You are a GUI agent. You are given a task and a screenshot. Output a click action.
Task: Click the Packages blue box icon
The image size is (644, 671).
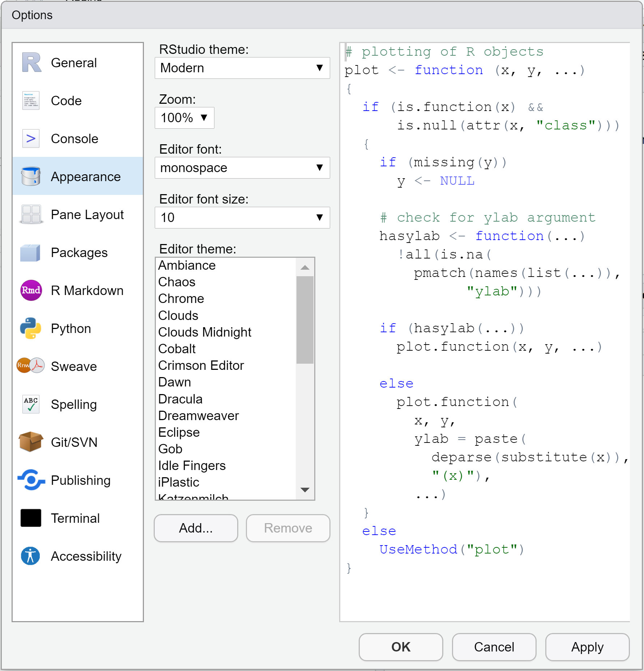click(31, 252)
